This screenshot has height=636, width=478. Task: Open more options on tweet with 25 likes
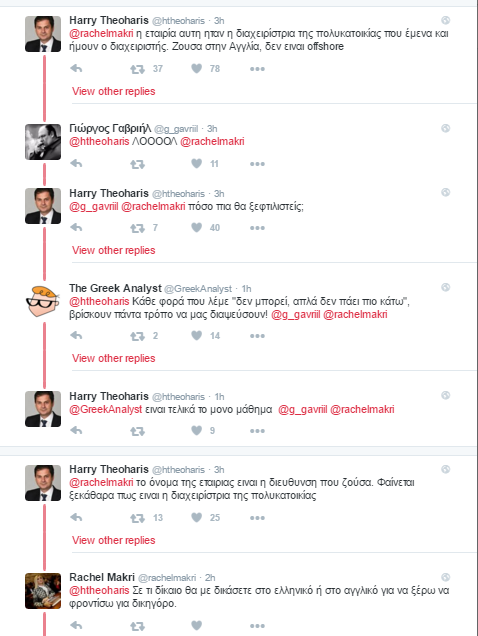(257, 518)
